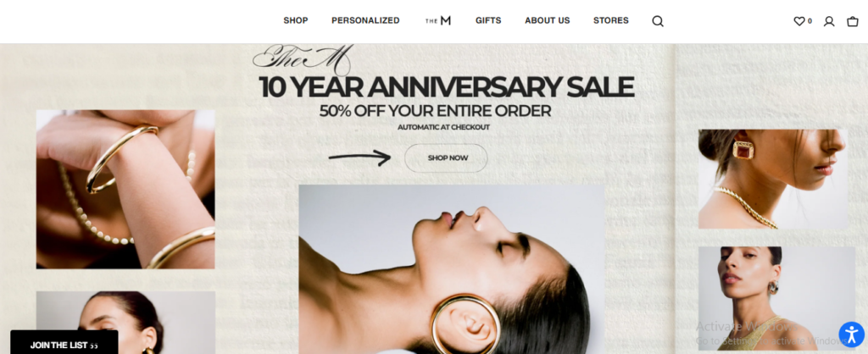Screen dimensions: 868x354
Task: Open the STORES page
Action: (610, 20)
